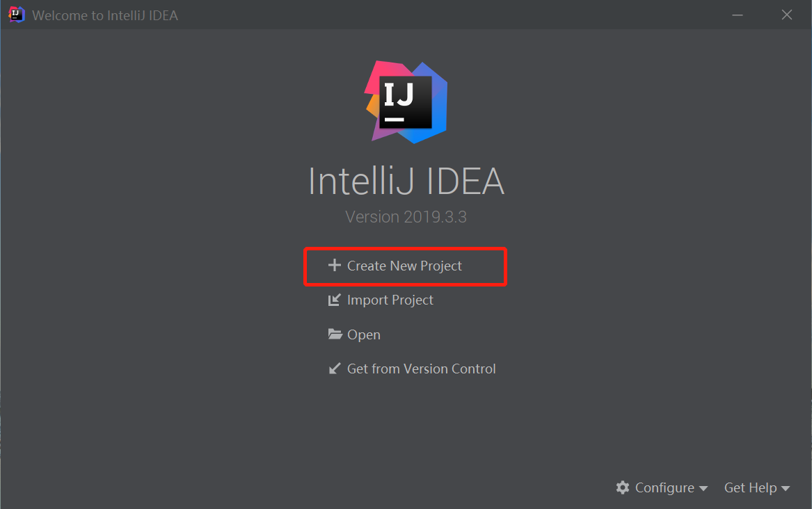Screen dimensions: 812x509
Task: Select the IntelliJ IDEA wordmark text
Action: (406, 181)
